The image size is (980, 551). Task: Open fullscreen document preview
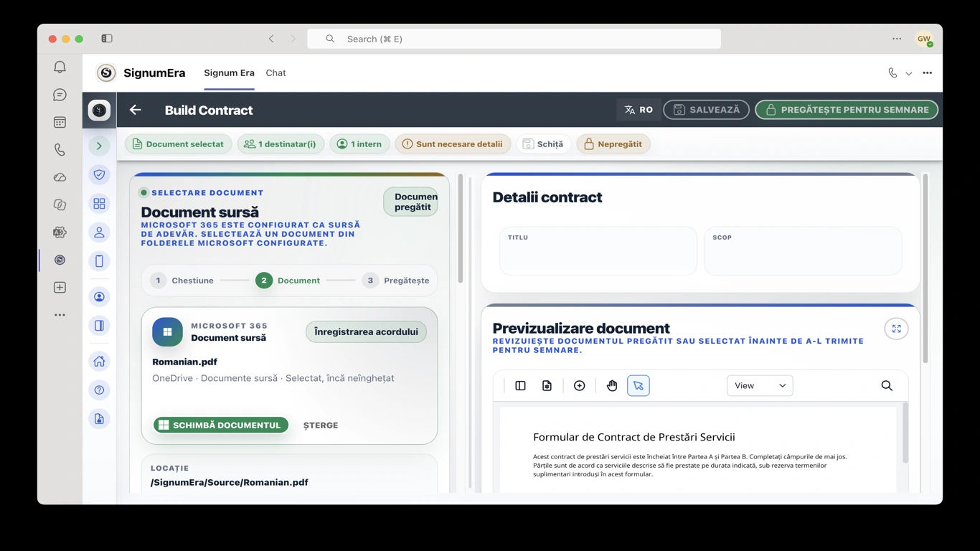point(896,329)
